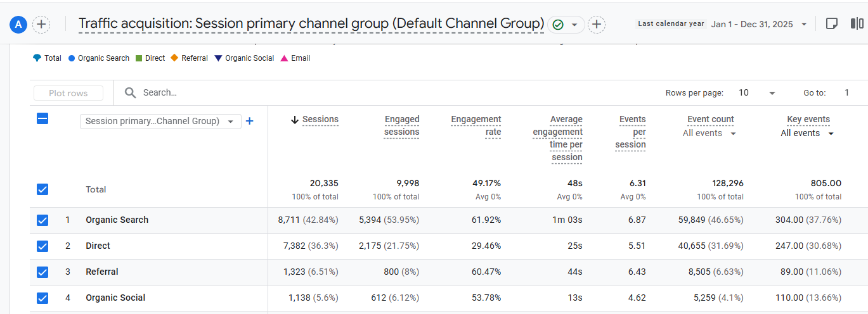
Task: Click the Organic Search legend color dot
Action: point(72,58)
